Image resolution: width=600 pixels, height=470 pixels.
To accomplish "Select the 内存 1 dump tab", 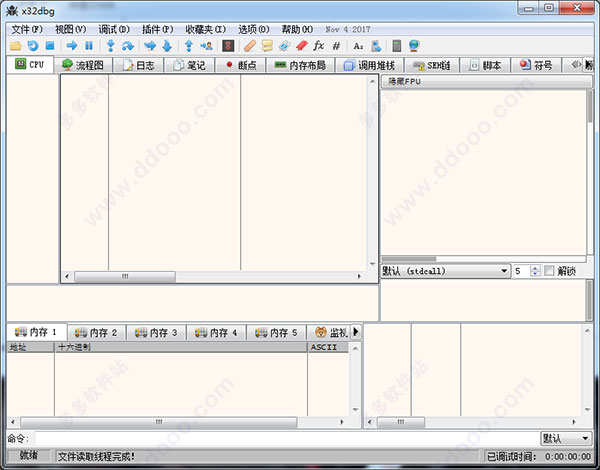I will coord(36,332).
